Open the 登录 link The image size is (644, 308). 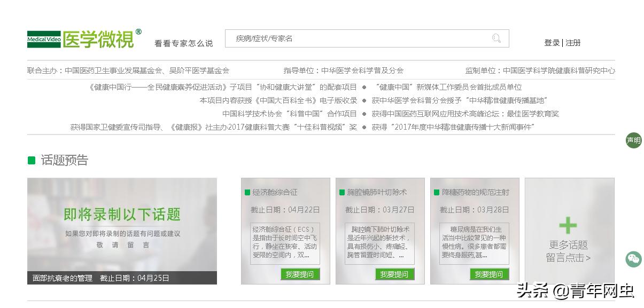pyautogui.click(x=551, y=43)
